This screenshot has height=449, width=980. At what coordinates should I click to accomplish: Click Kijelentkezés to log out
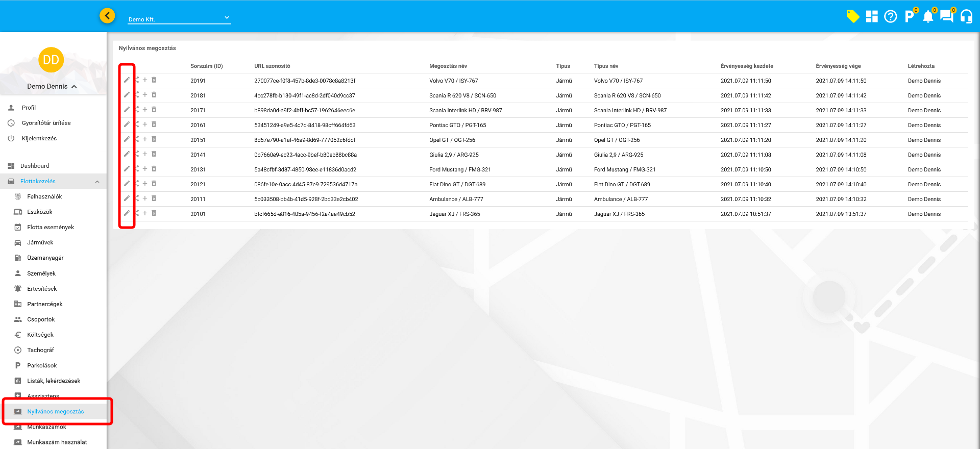point(39,139)
